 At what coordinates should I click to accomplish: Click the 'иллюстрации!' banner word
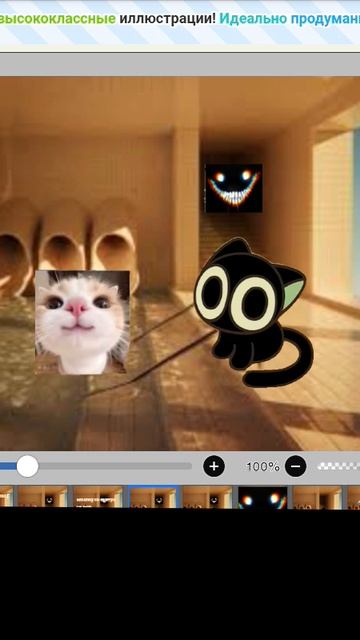coord(167,19)
